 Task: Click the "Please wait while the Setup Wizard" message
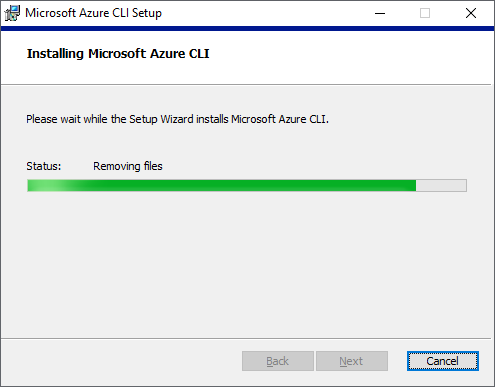coord(177,119)
